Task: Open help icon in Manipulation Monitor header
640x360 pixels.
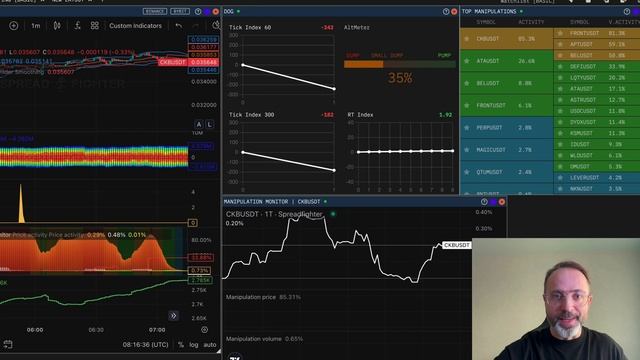Action: 484,202
